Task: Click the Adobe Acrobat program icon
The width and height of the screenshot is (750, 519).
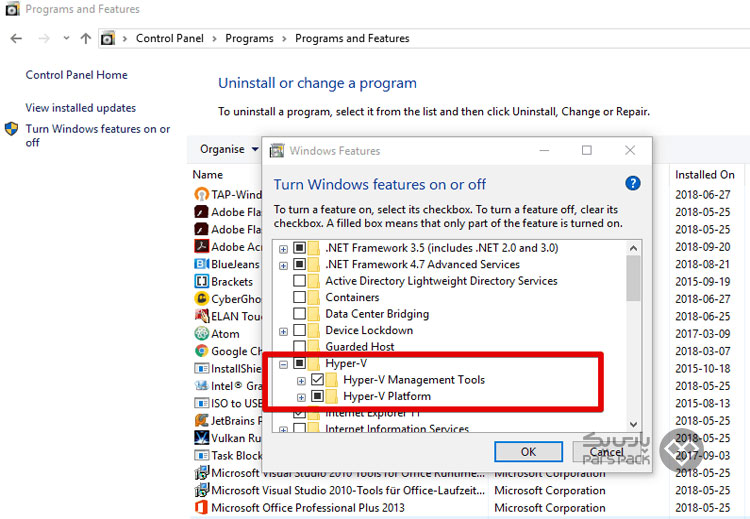Action: pos(201,246)
